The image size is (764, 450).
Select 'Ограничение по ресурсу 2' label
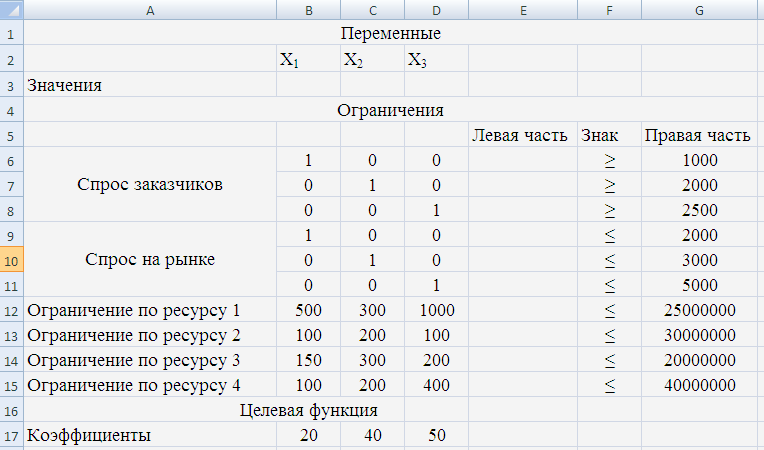point(150,335)
